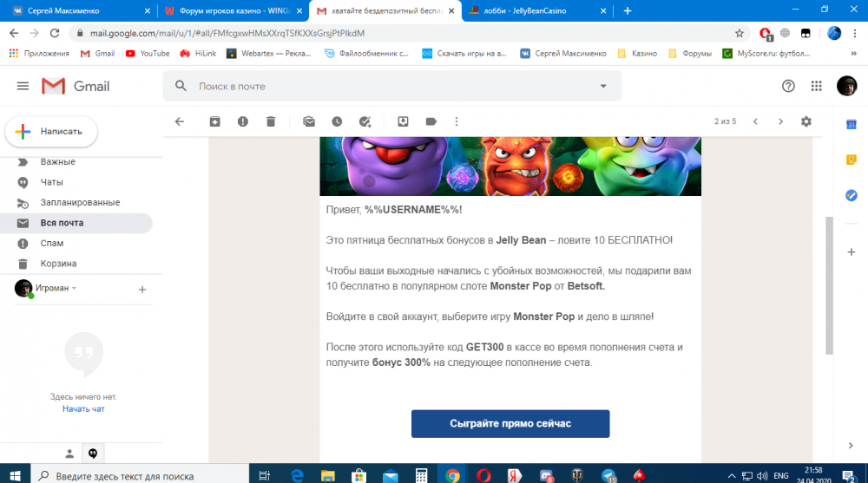Viewport: 868px width, 483px height.
Task: Report this email as spam
Action: point(242,121)
